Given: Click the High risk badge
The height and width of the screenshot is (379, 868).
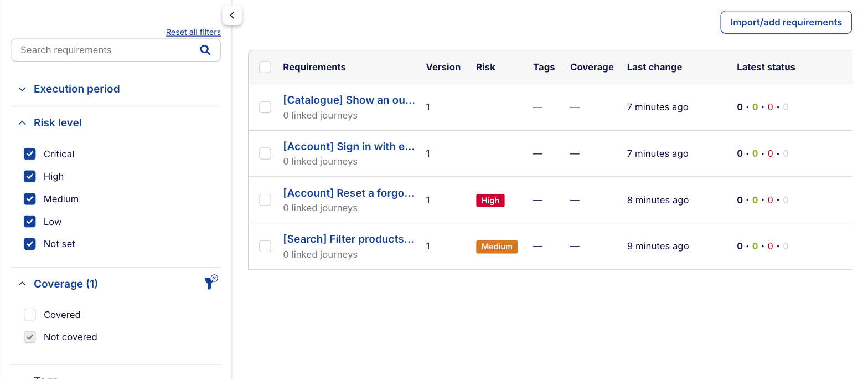Looking at the screenshot, I should (490, 201).
